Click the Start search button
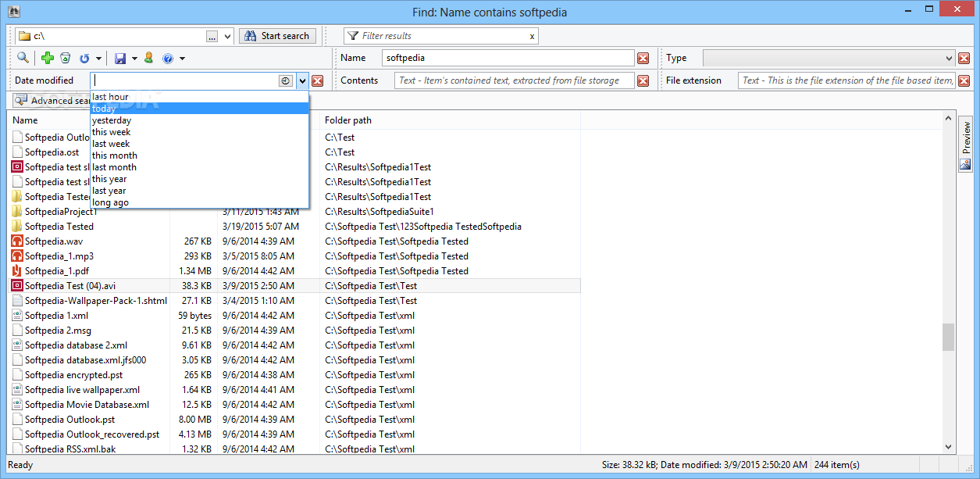 (x=278, y=36)
